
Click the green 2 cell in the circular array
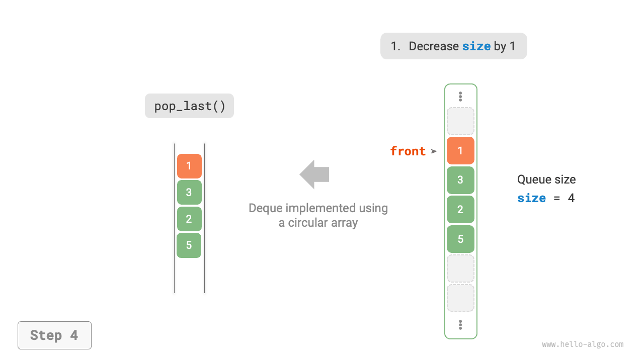coord(460,210)
